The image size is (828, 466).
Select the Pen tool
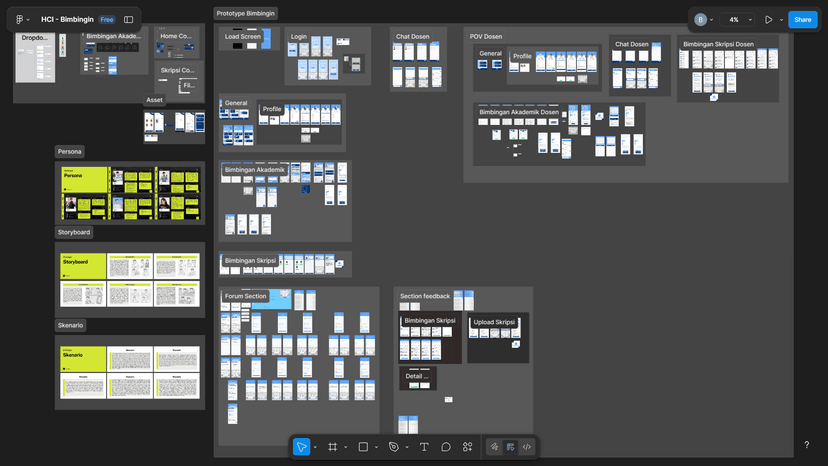(394, 447)
